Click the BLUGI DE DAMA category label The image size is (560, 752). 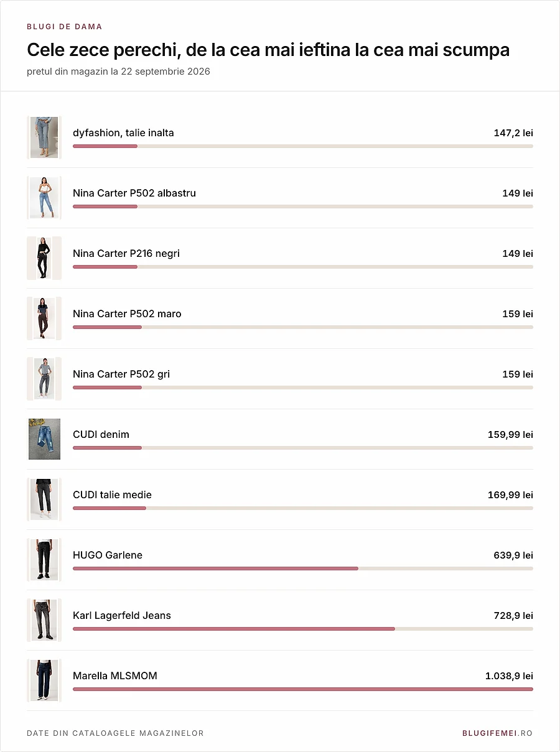click(65, 27)
